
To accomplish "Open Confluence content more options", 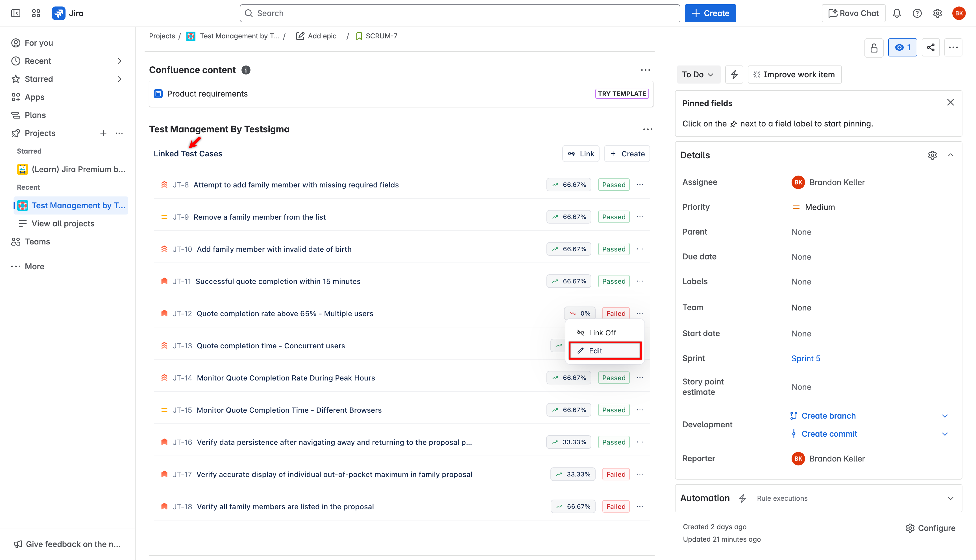I will coord(645,70).
